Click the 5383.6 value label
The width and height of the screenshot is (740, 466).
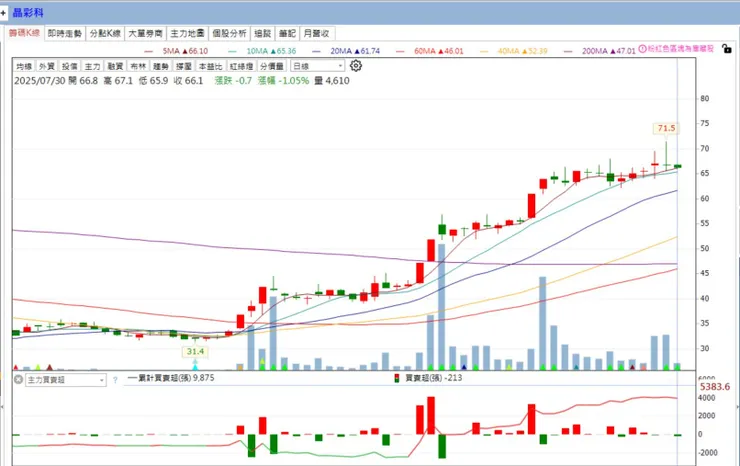pyautogui.click(x=715, y=387)
